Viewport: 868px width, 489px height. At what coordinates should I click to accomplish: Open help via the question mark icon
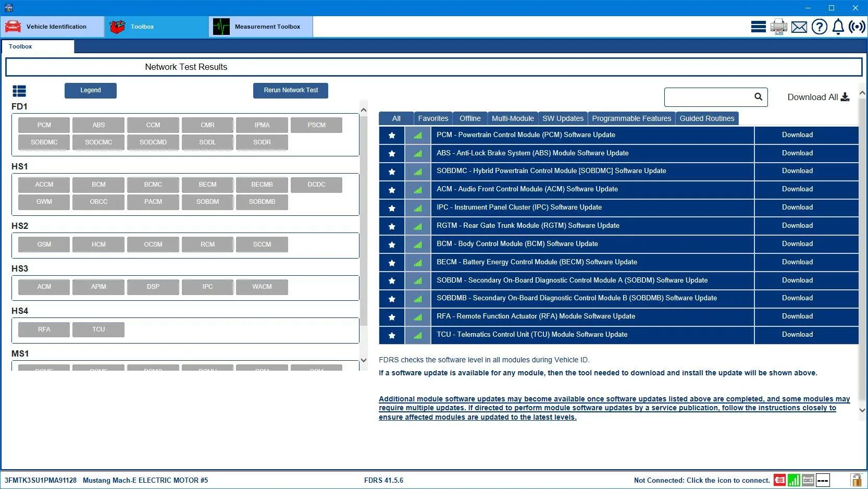819,27
